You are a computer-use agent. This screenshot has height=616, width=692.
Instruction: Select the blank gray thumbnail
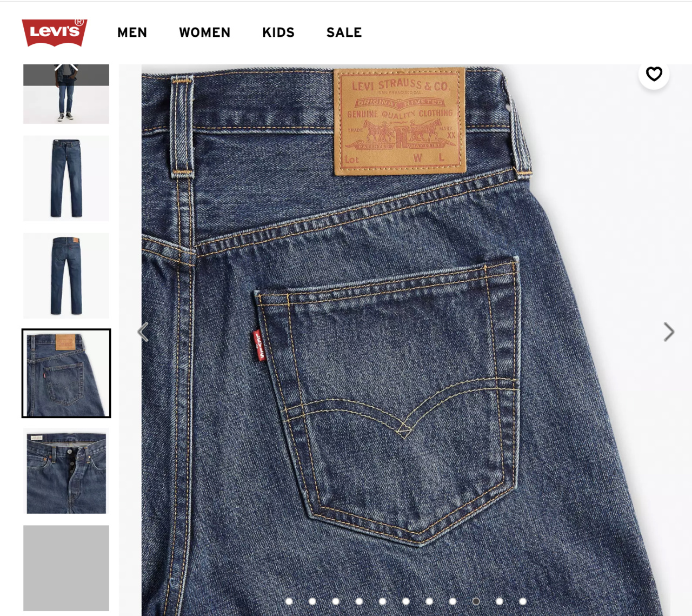(x=66, y=568)
